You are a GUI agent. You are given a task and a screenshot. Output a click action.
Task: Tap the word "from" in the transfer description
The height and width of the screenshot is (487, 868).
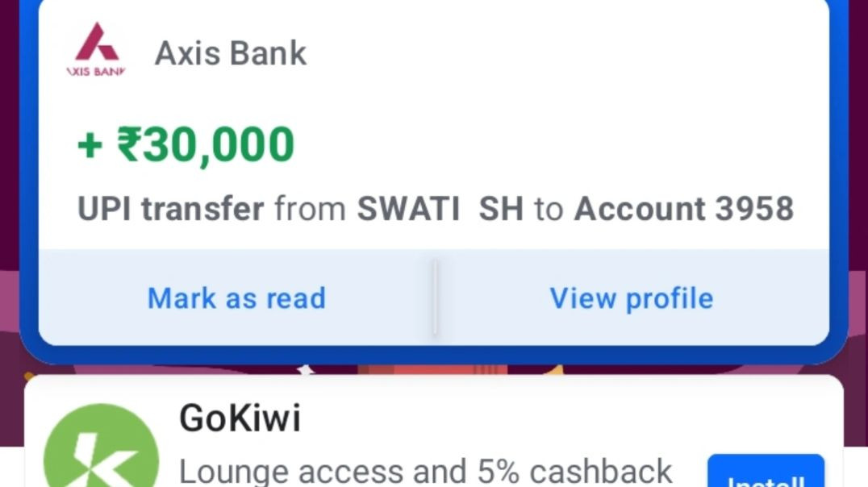point(311,210)
